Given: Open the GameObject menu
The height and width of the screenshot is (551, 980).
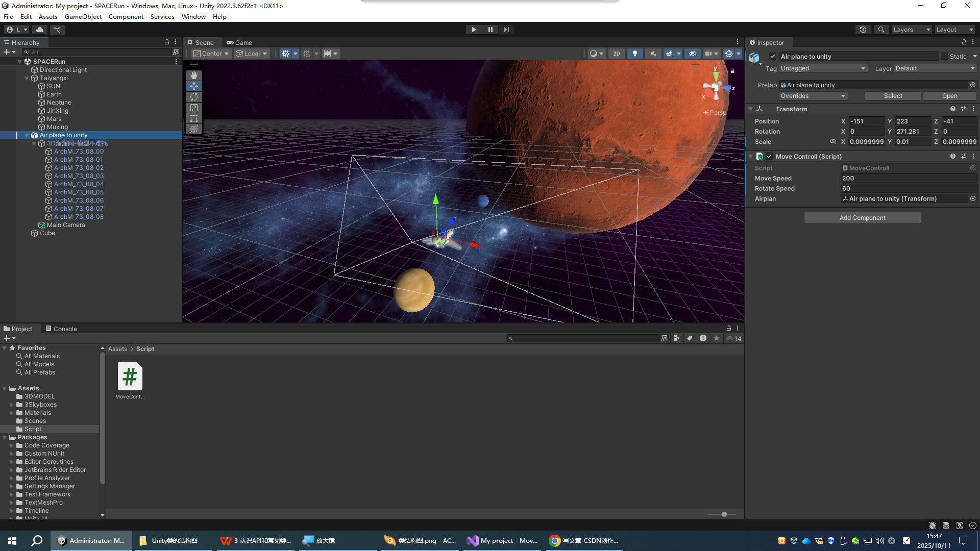Looking at the screenshot, I should point(83,17).
